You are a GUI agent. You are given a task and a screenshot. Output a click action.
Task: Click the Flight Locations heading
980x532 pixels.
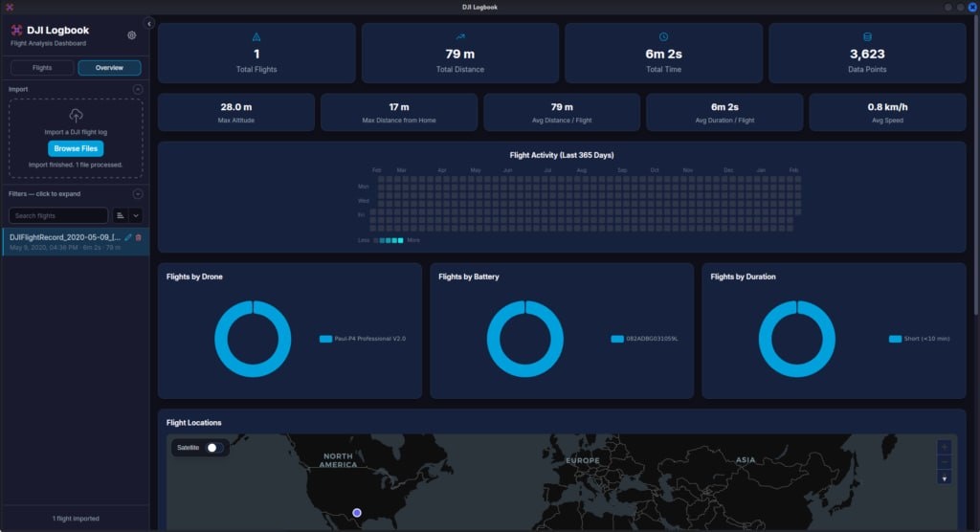coord(193,423)
